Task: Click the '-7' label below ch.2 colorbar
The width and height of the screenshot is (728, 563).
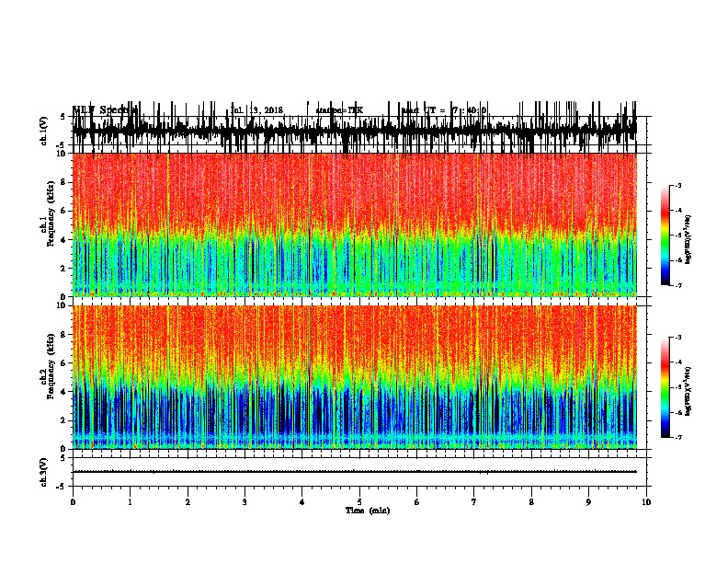Action: coord(677,437)
